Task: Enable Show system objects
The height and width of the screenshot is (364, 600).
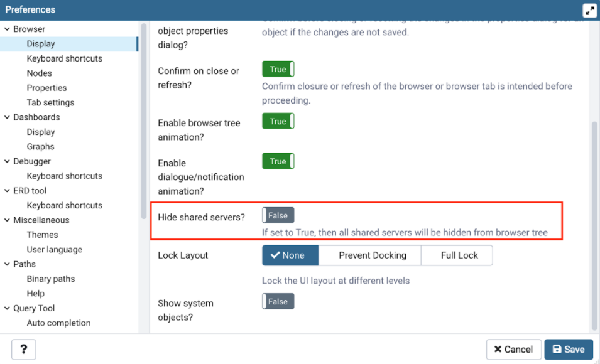Action: point(278,301)
